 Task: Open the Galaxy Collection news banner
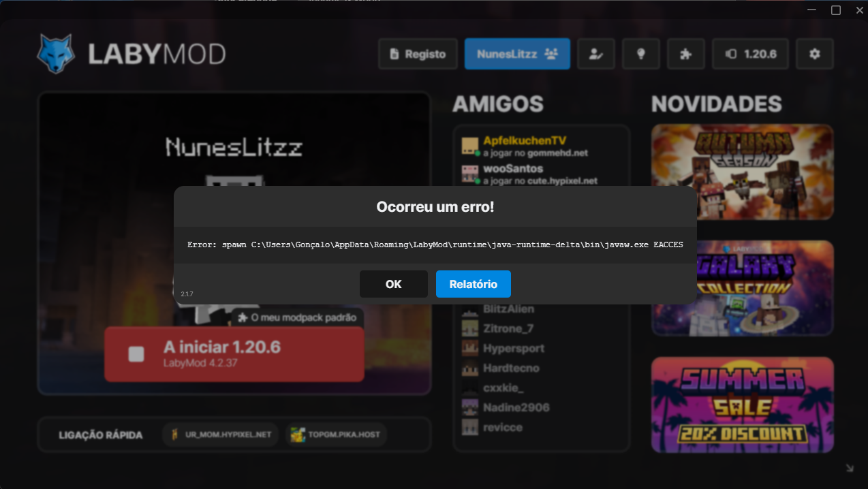click(743, 288)
